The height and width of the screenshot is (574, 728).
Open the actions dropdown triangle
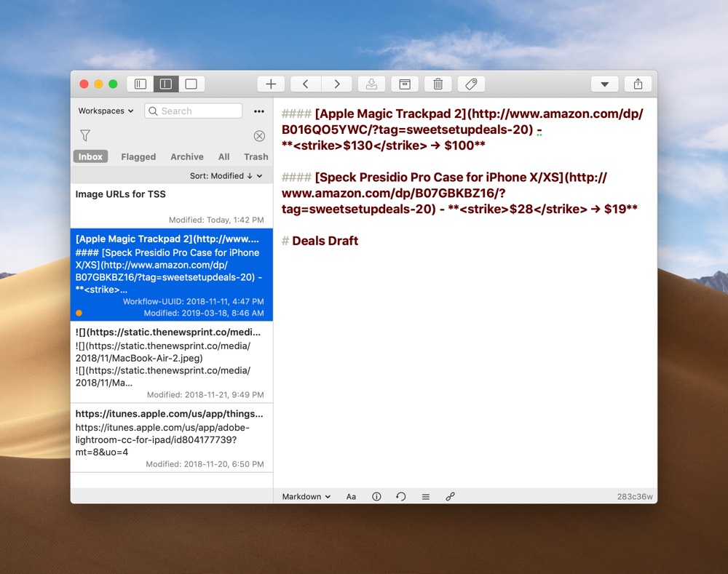click(x=604, y=84)
